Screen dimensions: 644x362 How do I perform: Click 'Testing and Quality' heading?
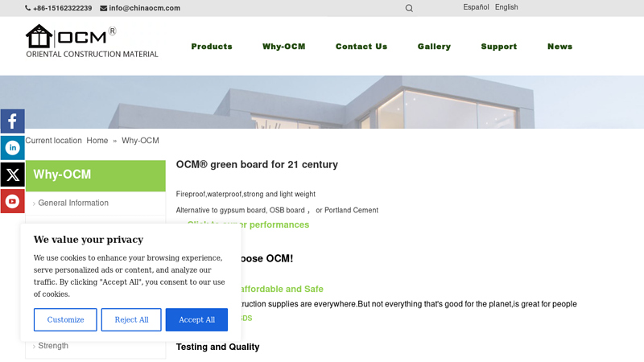[x=217, y=347]
